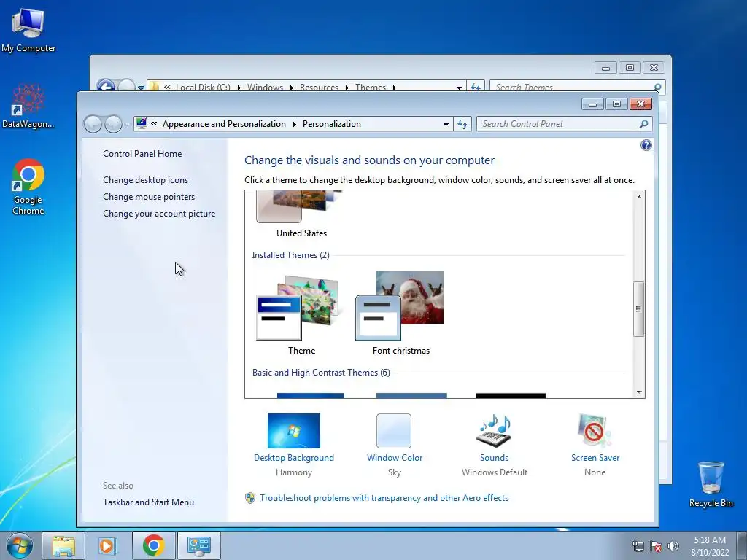Expand breadcrumb arrow after Themes folder
Screen dimensions: 747x560
pyautogui.click(x=395, y=87)
